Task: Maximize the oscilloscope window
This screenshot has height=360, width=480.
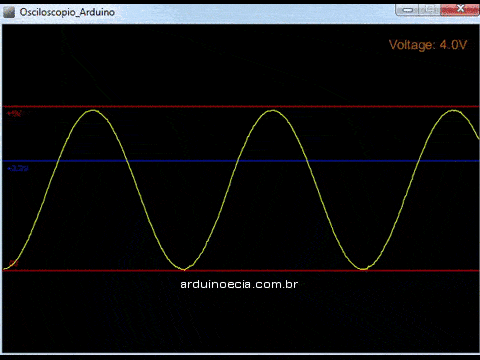Action: (429, 10)
